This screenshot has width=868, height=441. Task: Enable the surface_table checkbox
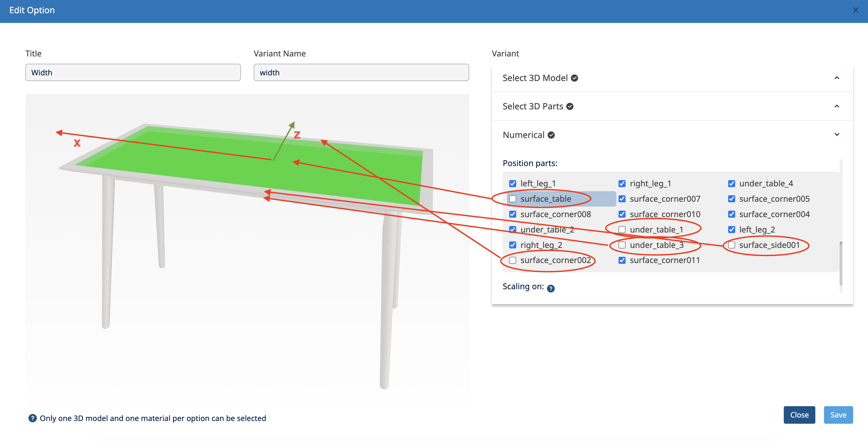512,199
